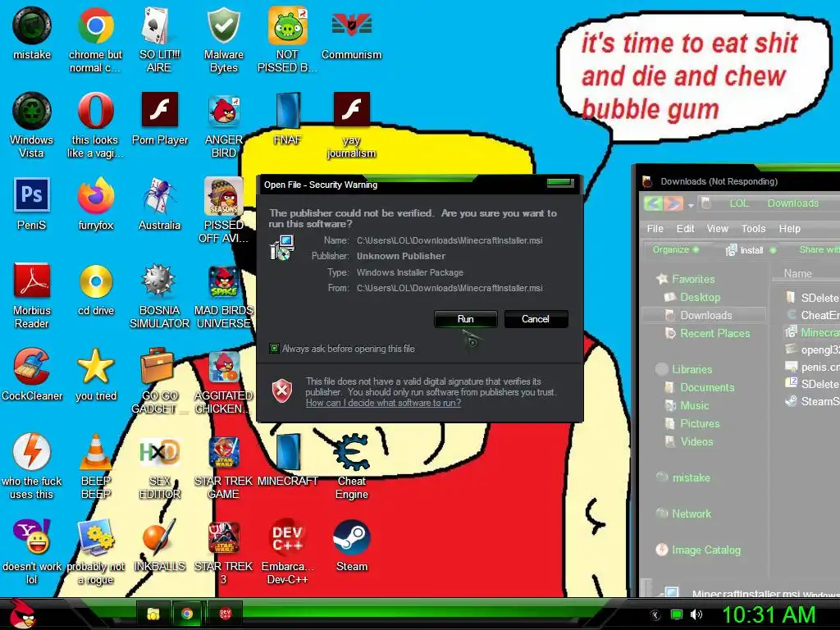
Task: Select the furryfox Firefox desktop icon
Action: point(95,204)
